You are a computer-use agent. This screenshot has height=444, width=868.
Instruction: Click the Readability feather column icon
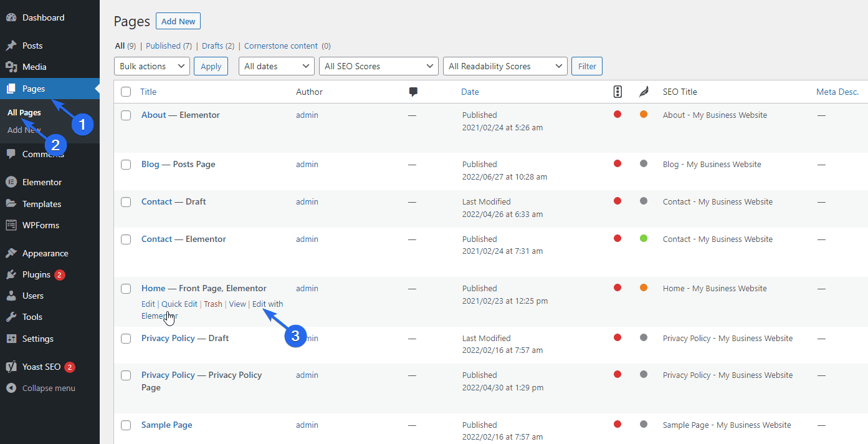tap(644, 92)
